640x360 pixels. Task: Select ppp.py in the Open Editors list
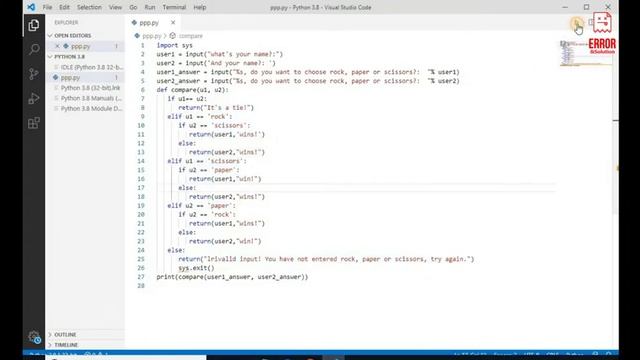pos(80,46)
